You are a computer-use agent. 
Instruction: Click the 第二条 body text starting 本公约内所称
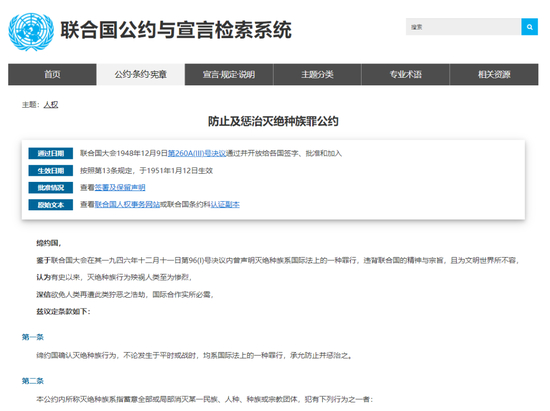coord(204,399)
